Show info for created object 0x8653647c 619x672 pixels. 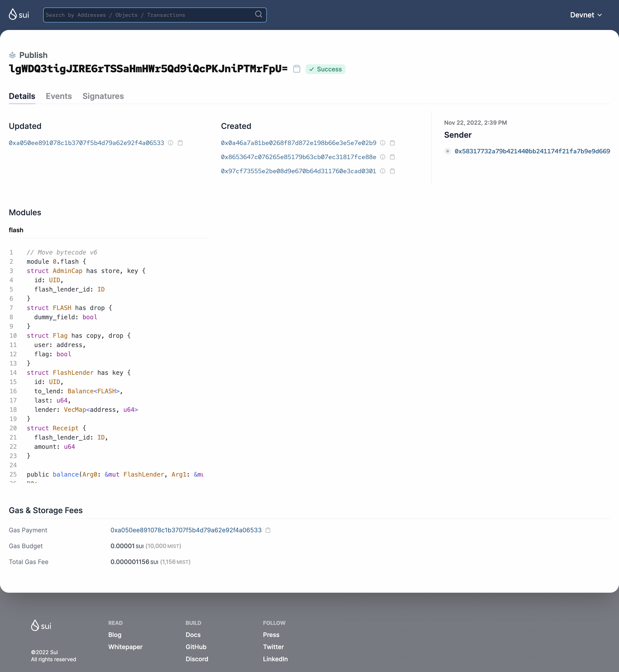pos(382,157)
